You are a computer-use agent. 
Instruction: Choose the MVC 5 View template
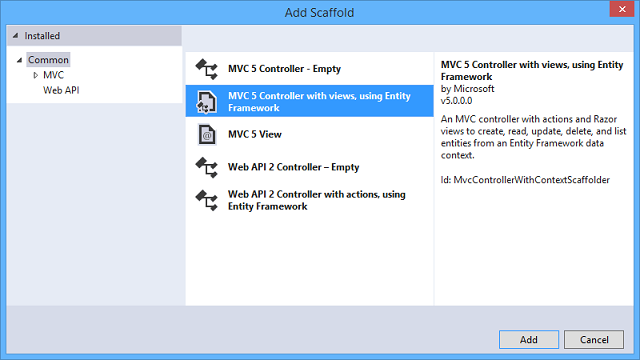309,134
